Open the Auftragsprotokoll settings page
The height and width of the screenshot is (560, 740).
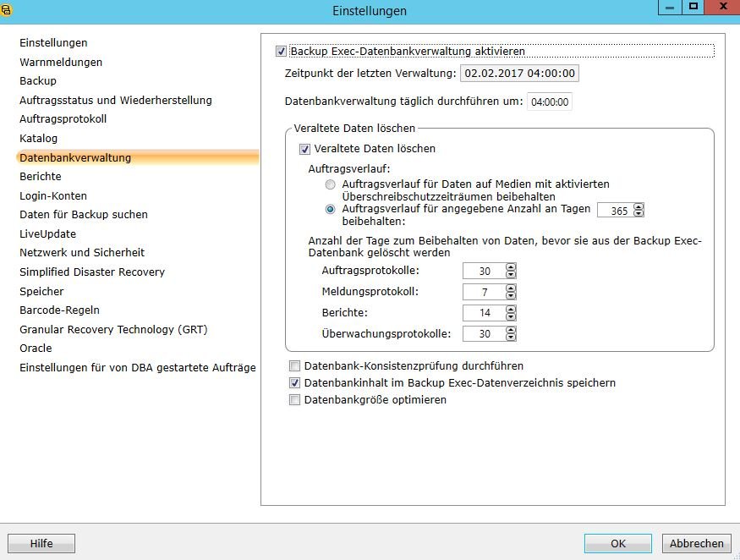coord(63,119)
